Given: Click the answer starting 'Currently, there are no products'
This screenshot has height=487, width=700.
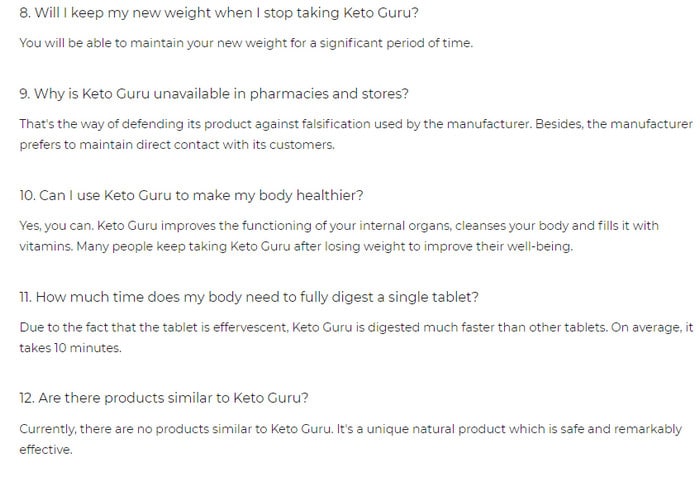Looking at the screenshot, I should (350, 429).
